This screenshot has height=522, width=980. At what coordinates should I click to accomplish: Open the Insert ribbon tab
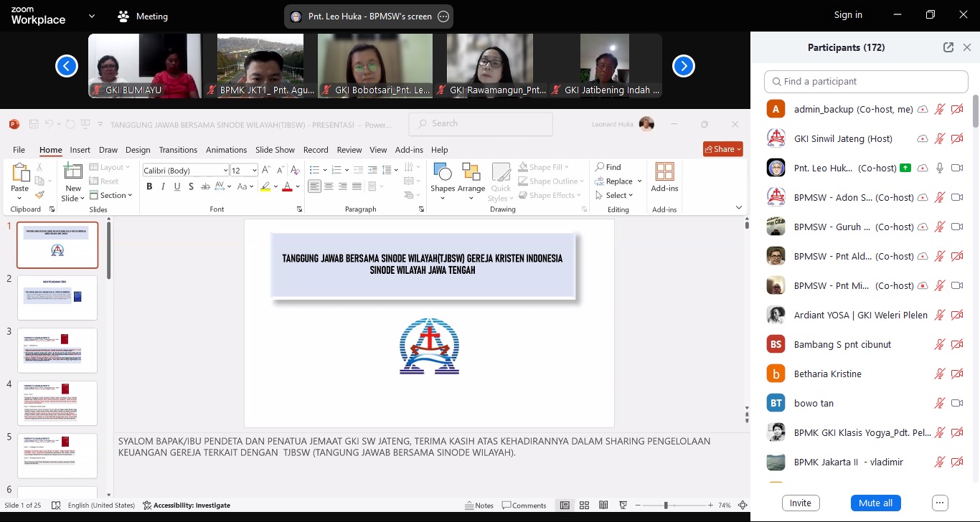(80, 150)
